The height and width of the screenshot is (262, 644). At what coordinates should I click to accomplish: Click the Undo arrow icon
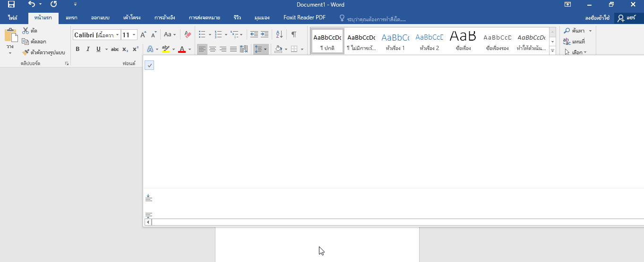[31, 4]
